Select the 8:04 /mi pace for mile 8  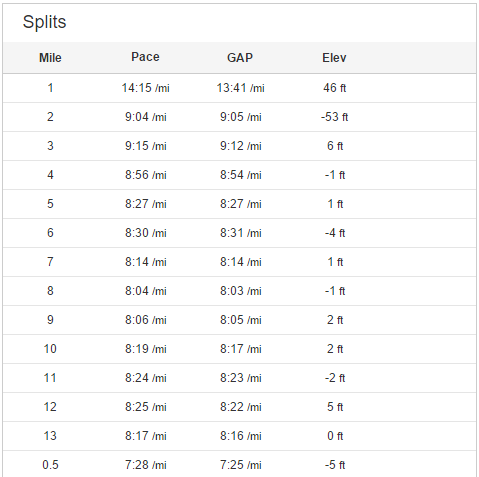click(146, 291)
